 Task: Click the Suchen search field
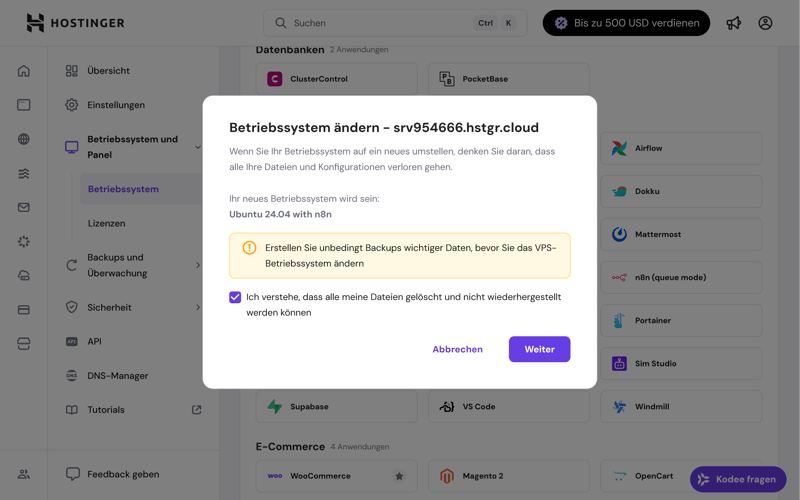[x=380, y=23]
